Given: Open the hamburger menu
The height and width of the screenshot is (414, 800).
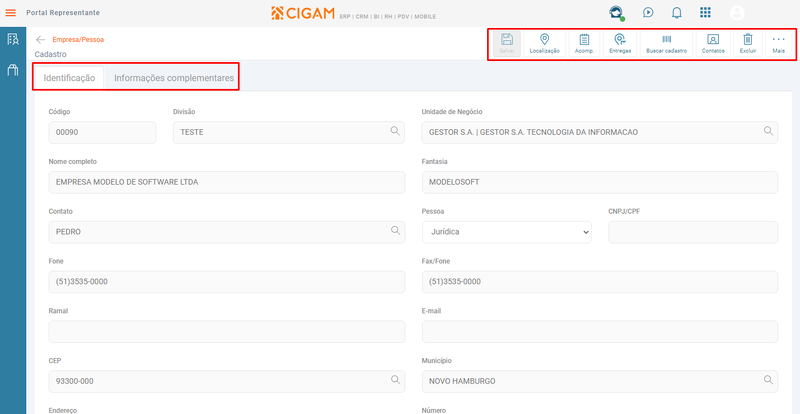Looking at the screenshot, I should [10, 13].
